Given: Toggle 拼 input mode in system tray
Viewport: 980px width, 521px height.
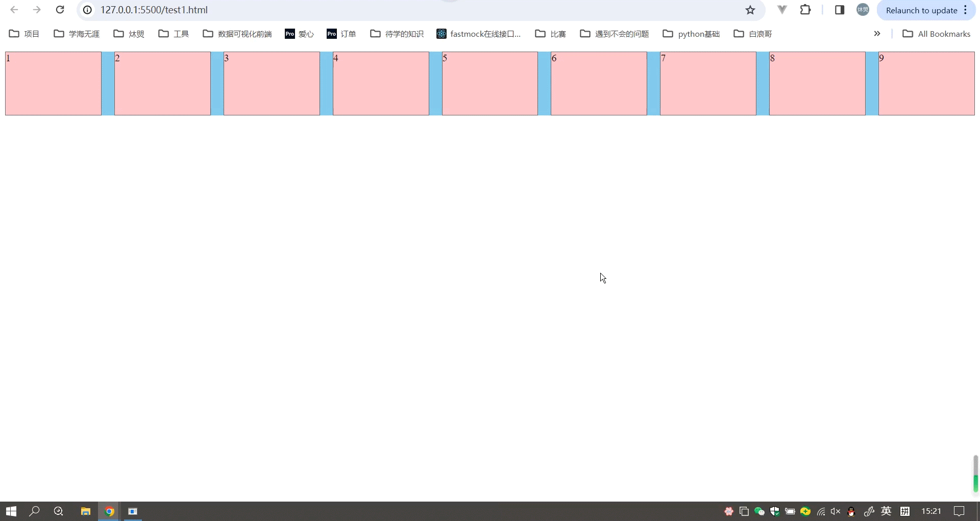Looking at the screenshot, I should [905, 511].
